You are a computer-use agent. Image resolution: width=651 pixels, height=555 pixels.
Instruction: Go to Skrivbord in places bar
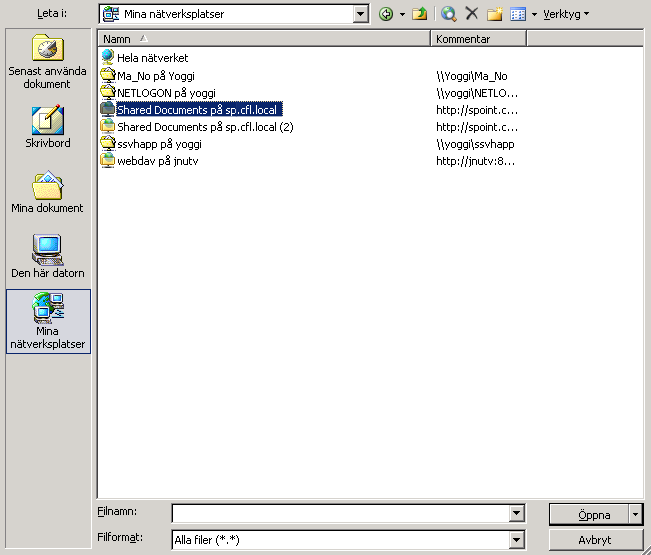pyautogui.click(x=47, y=128)
